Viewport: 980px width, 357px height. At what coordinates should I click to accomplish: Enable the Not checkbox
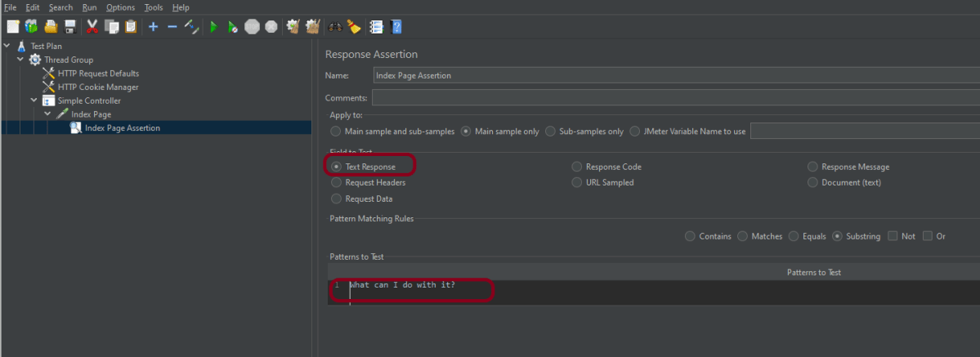(x=893, y=236)
